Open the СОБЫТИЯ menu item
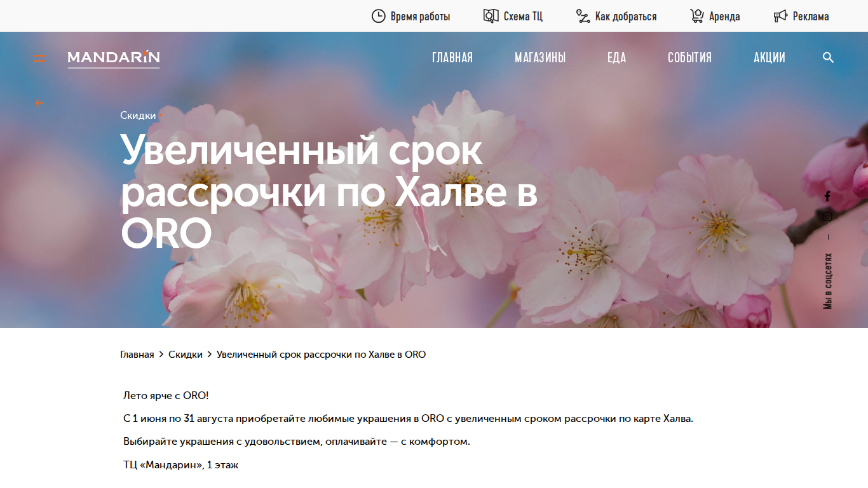Screen dimensions: 868x488 [689, 58]
